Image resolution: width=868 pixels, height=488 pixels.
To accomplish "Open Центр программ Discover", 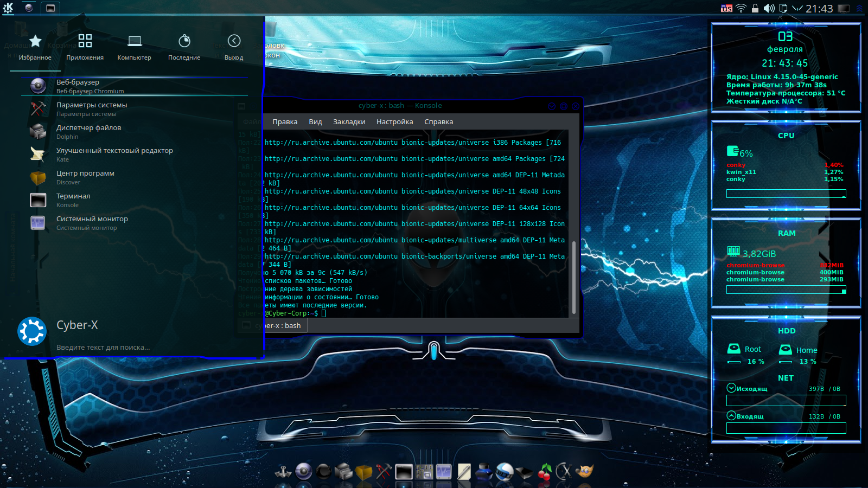I will [135, 177].
